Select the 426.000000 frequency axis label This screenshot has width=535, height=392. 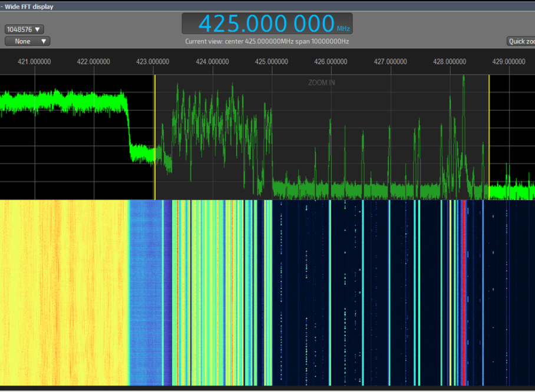(x=331, y=62)
